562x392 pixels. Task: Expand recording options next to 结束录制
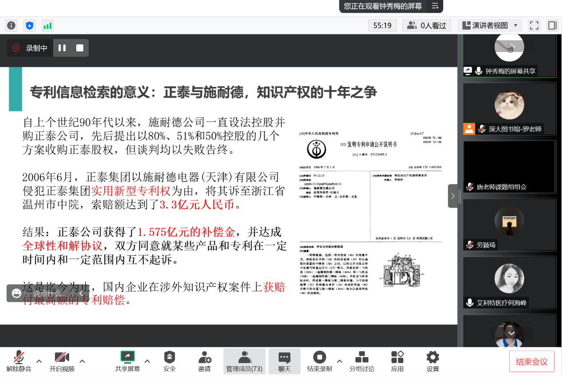tap(340, 361)
